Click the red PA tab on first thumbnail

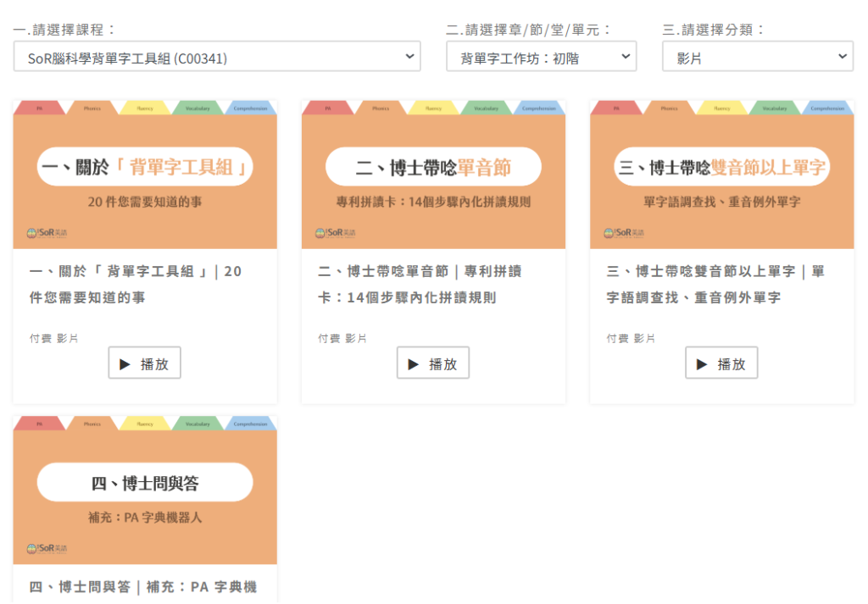point(39,108)
